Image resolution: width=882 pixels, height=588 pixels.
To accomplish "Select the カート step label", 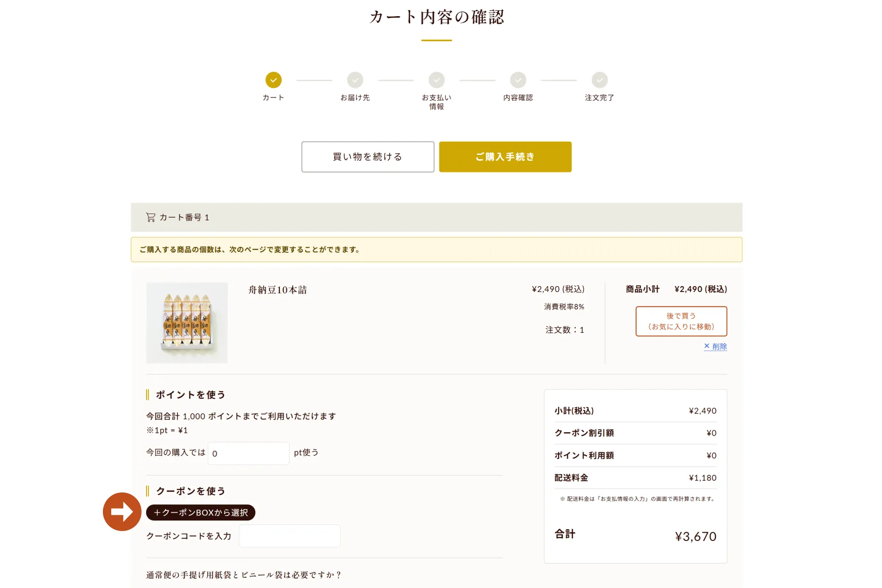I will (273, 98).
